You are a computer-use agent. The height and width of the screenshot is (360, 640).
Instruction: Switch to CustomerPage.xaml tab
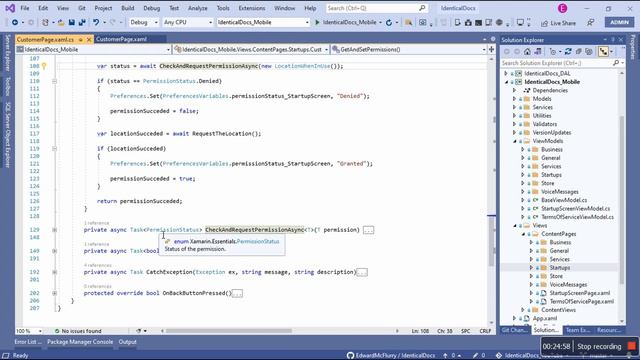click(x=121, y=40)
